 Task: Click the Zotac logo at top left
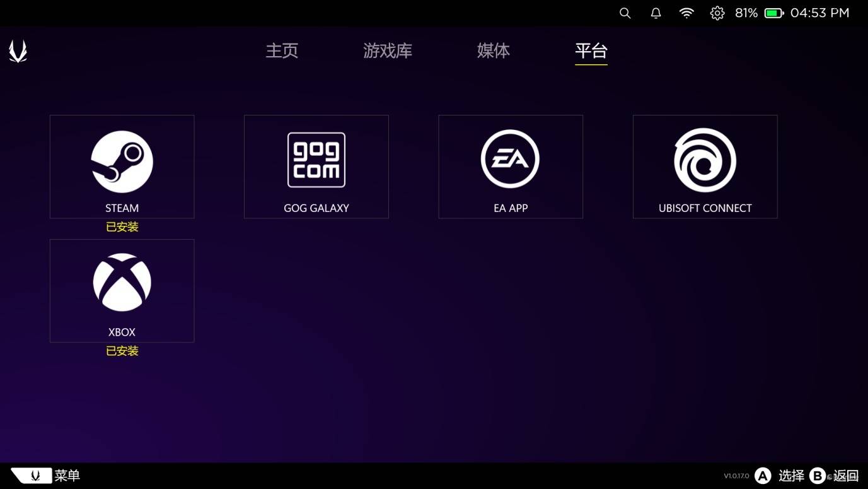pyautogui.click(x=18, y=51)
